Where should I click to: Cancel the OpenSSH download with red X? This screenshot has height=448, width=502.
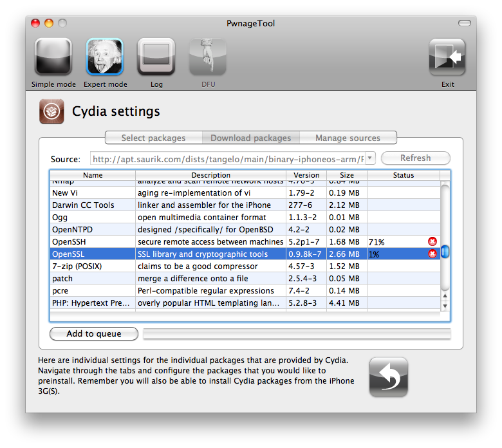[432, 241]
